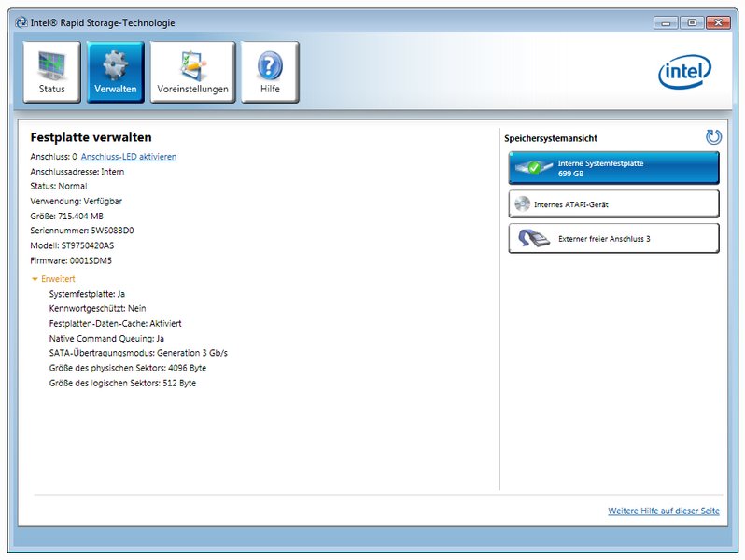Click Systemfestplatte: Ja text
The height and width of the screenshot is (560, 745).
point(87,294)
